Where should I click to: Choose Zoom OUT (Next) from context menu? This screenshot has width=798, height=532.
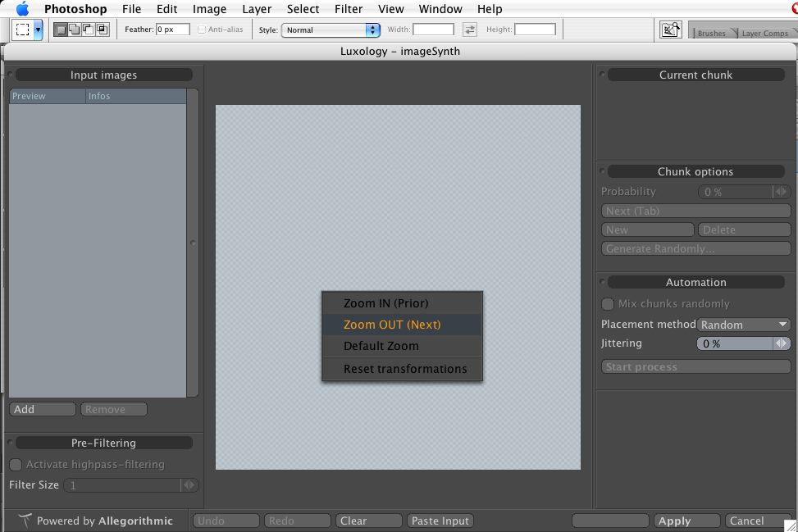(x=392, y=325)
